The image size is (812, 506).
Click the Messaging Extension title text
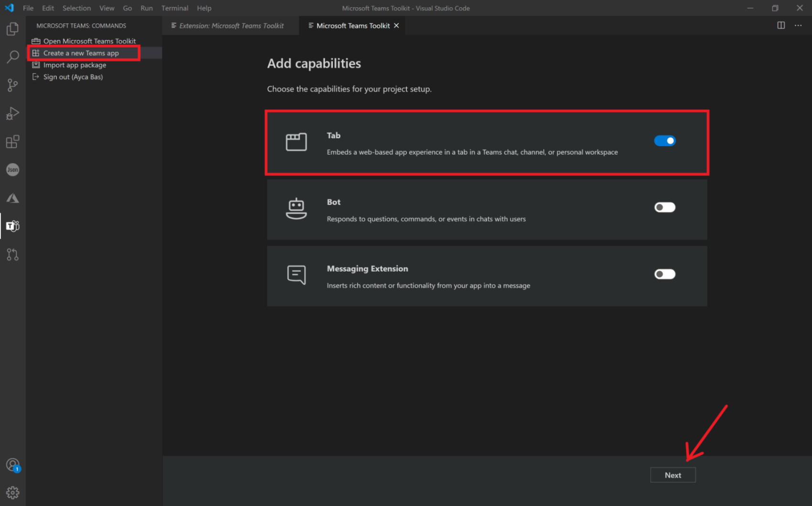[x=367, y=269]
